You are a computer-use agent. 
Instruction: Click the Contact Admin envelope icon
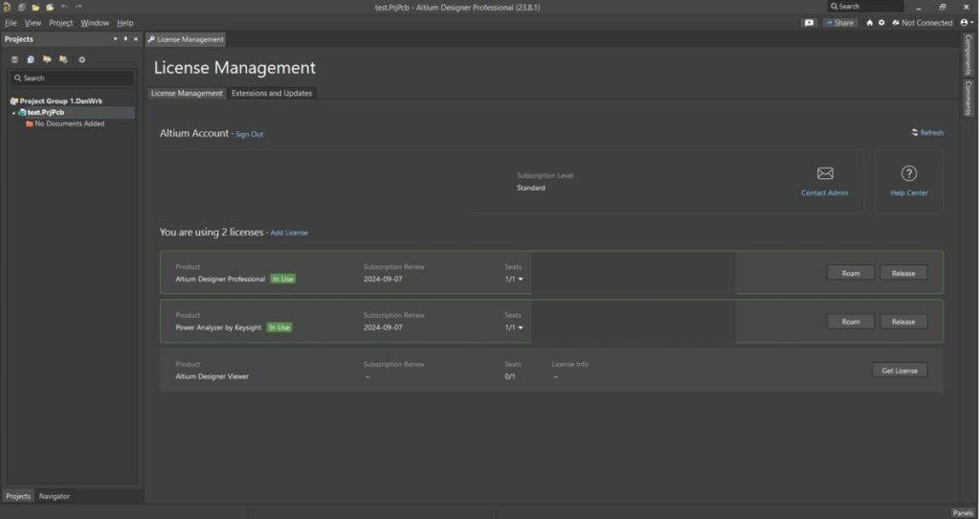824,173
